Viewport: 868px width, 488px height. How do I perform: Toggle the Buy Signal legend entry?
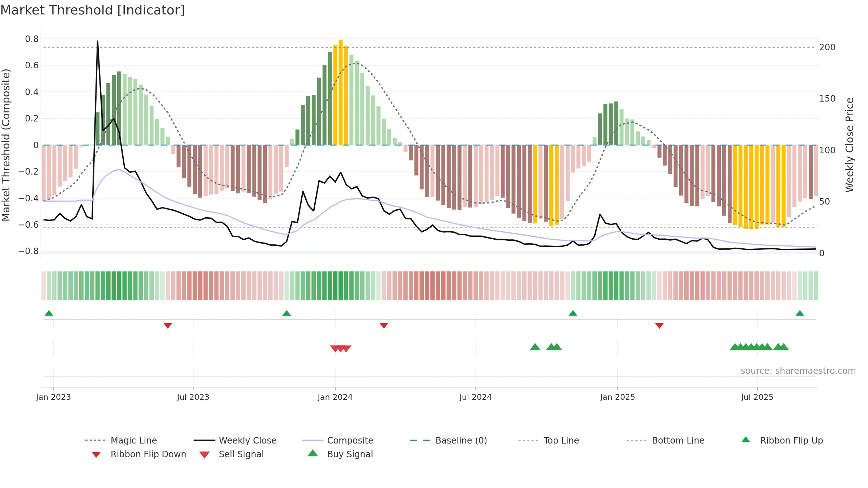[x=340, y=454]
